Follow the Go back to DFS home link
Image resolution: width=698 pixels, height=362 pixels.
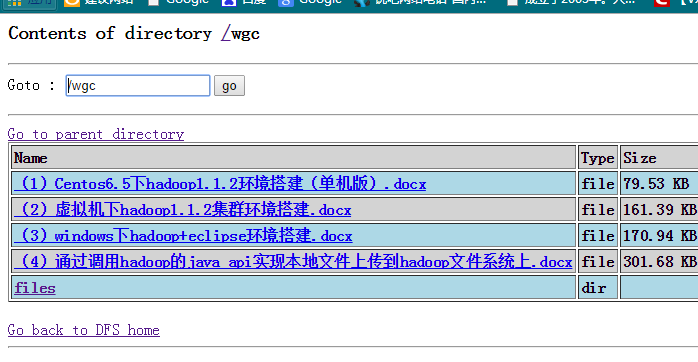pyautogui.click(x=84, y=330)
